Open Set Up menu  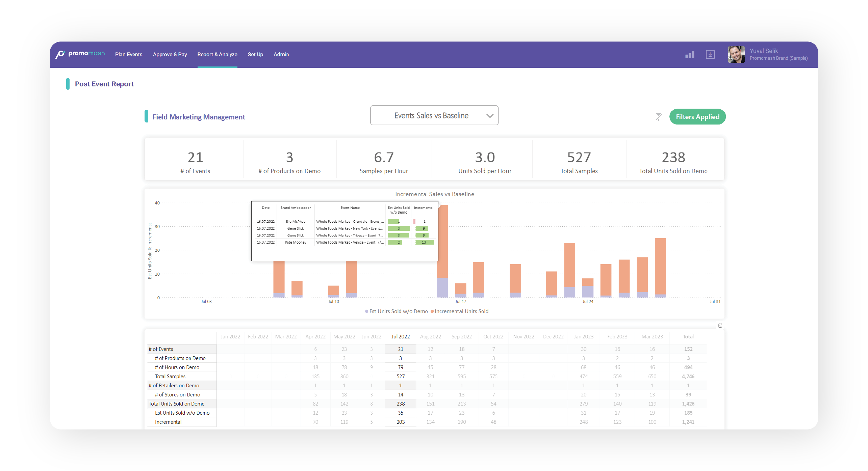255,54
